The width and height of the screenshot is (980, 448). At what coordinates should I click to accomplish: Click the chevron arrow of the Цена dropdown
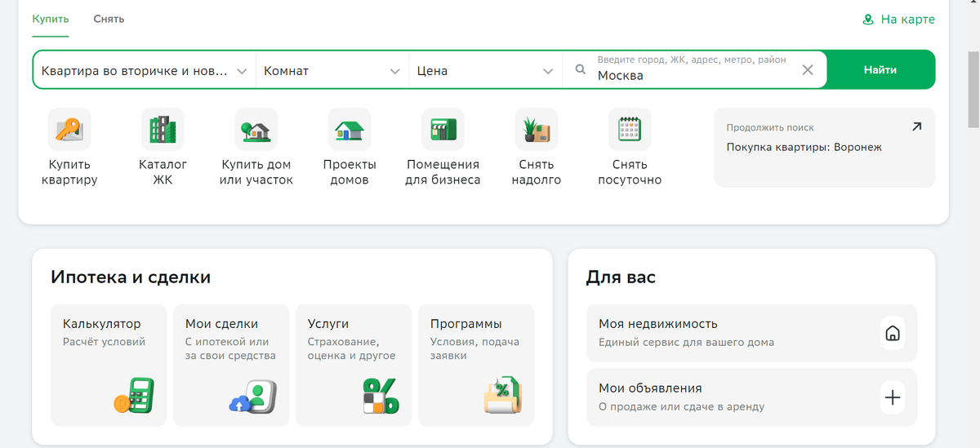[549, 71]
